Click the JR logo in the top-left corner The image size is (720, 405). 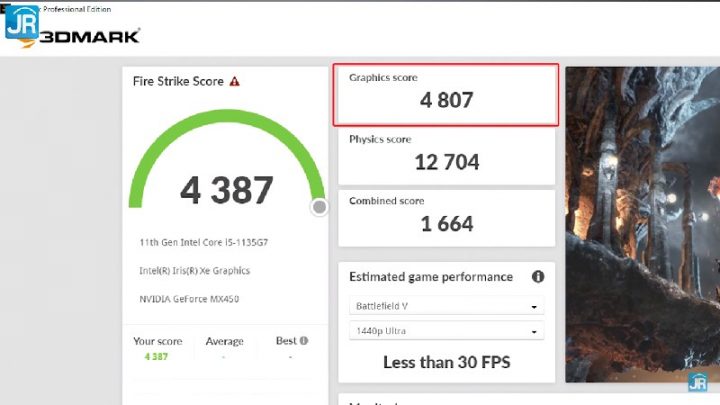[x=21, y=22]
